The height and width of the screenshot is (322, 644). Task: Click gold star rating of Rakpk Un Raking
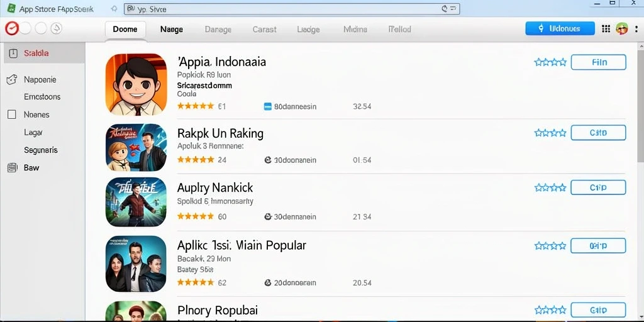tap(196, 160)
